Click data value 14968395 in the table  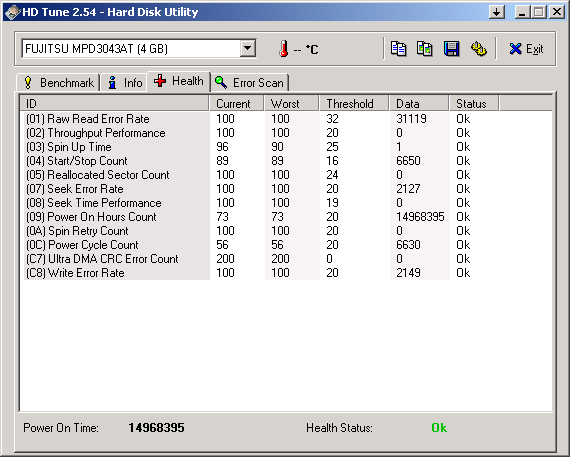pos(420,217)
